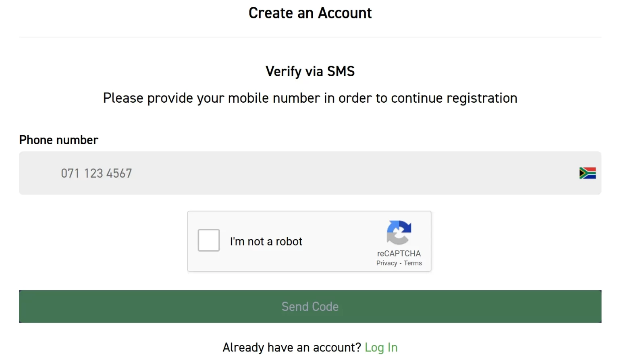Image resolution: width=619 pixels, height=364 pixels.
Task: Open the Log In link
Action: [x=381, y=347]
